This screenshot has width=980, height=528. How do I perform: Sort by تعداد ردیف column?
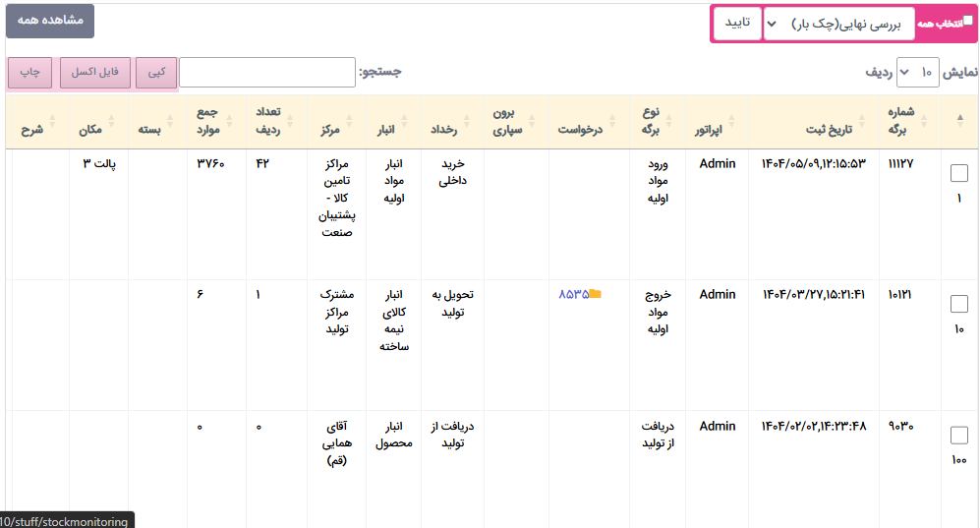276,121
